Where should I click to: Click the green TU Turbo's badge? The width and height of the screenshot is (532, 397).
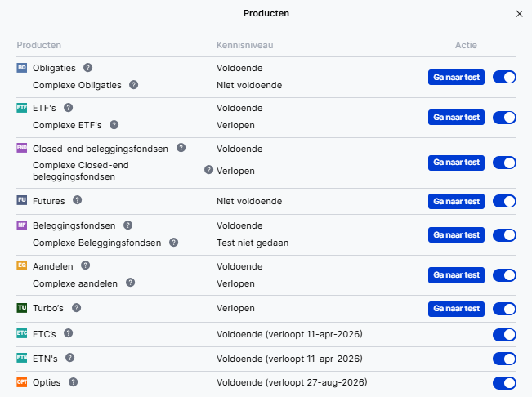point(22,308)
